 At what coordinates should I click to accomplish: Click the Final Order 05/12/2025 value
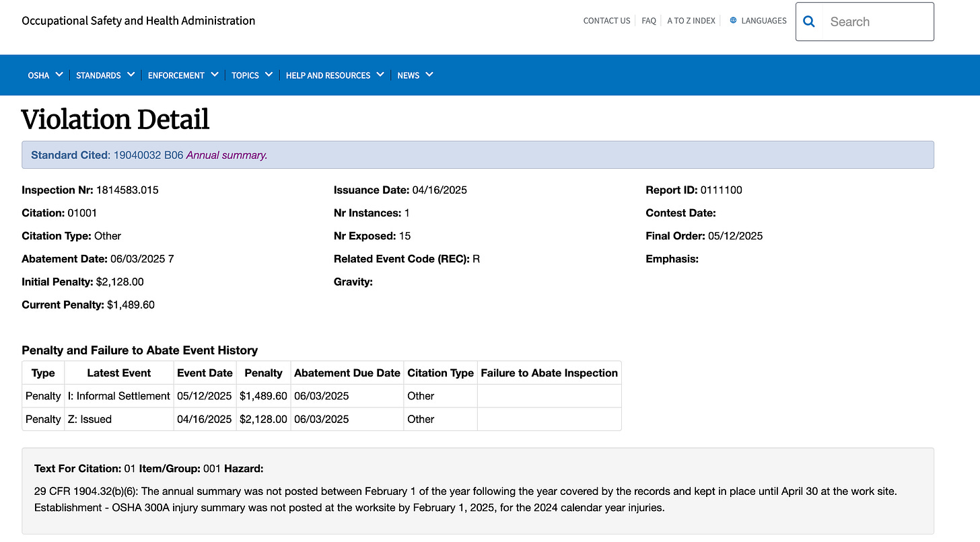[736, 236]
